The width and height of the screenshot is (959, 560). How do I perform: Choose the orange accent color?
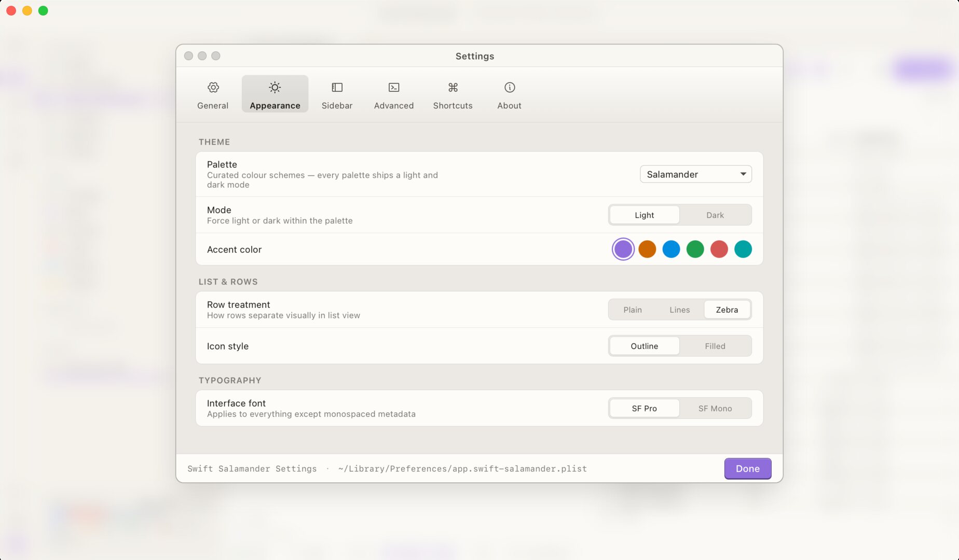647,249
